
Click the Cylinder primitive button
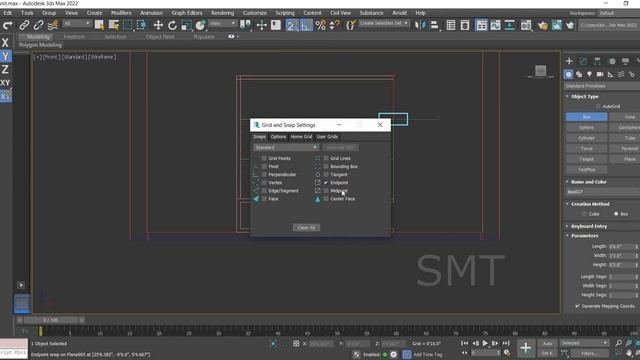coord(587,138)
